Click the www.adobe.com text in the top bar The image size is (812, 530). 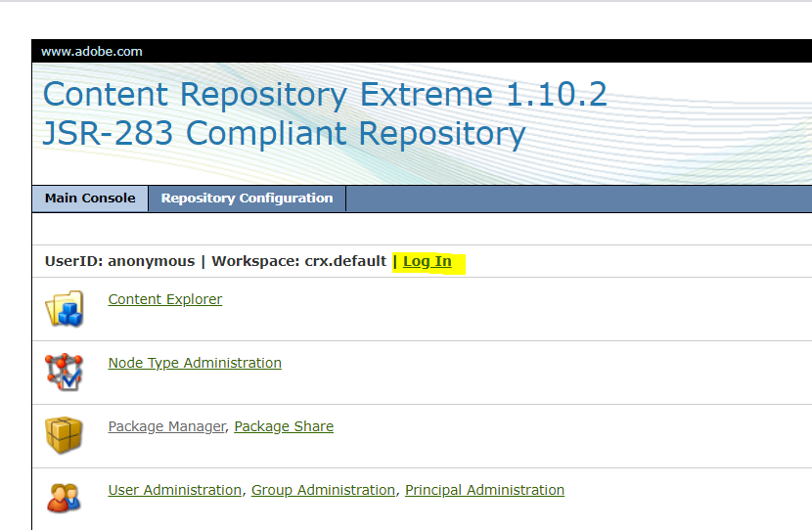click(x=92, y=52)
